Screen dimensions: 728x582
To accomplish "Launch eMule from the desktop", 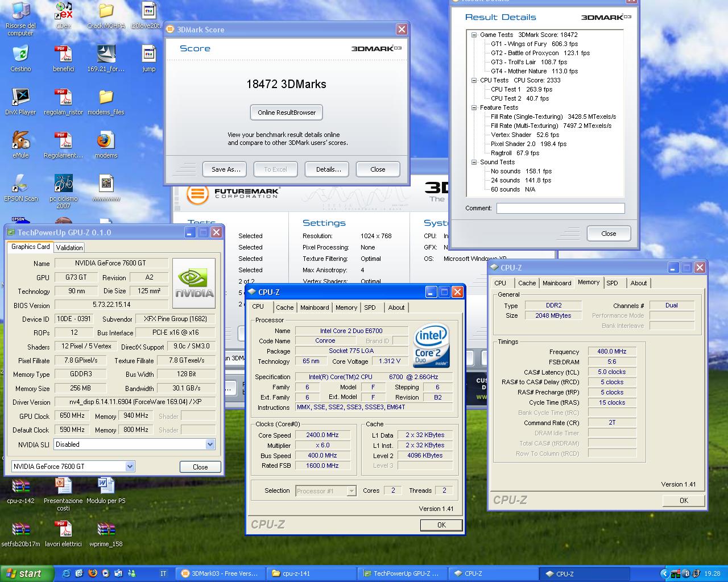I will click(x=20, y=145).
